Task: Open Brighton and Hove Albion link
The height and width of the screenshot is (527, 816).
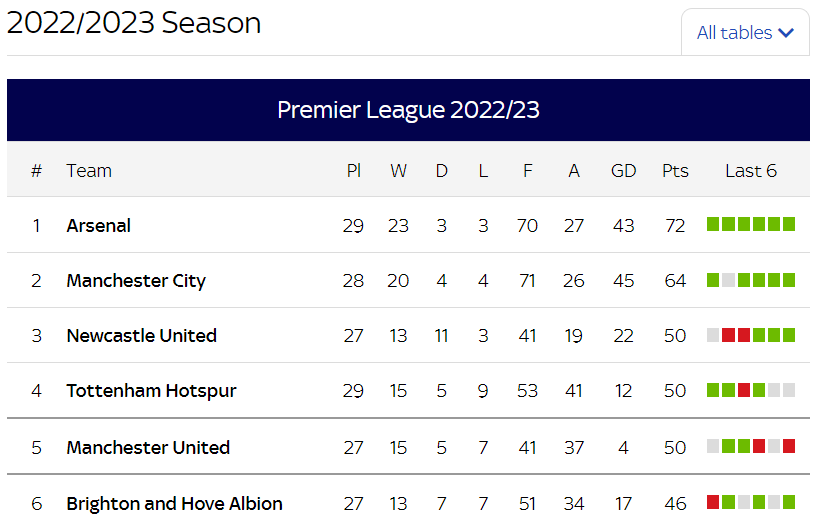Action: (174, 504)
